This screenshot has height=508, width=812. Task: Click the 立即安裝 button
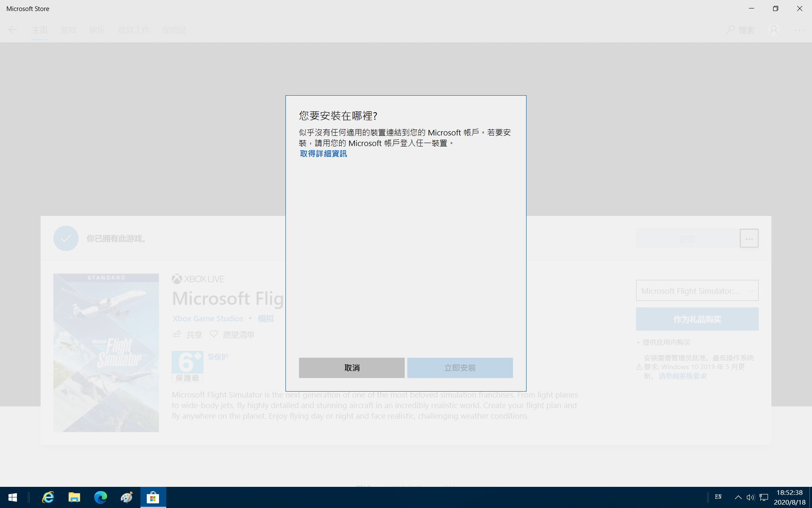(460, 368)
